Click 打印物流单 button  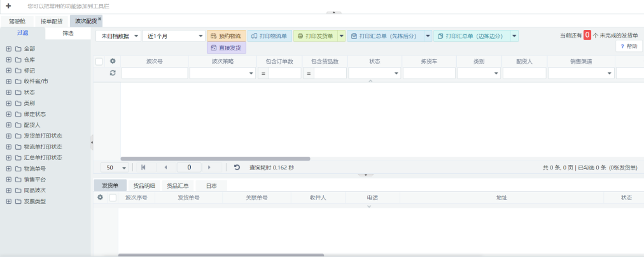pyautogui.click(x=269, y=36)
